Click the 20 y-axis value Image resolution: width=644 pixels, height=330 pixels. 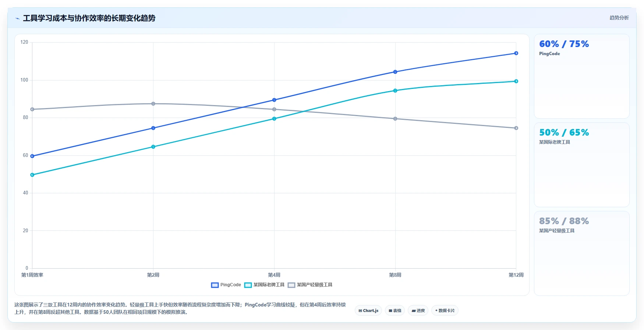coord(25,231)
